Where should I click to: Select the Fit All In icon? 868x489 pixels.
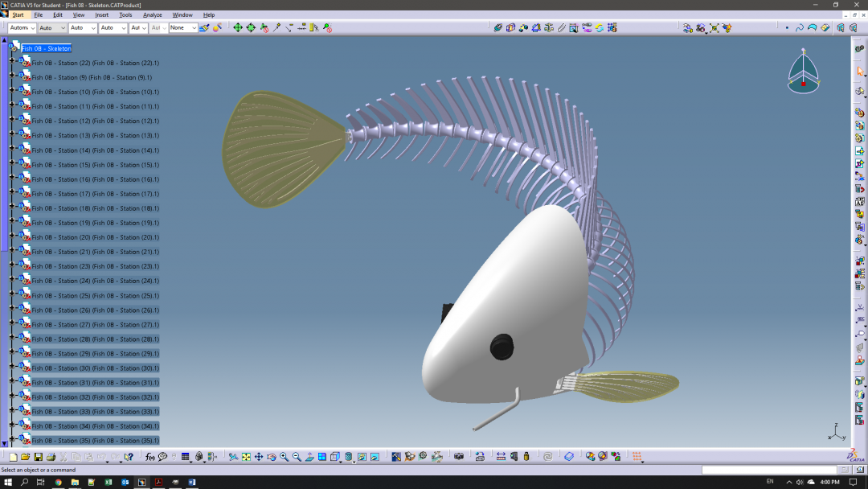point(245,458)
